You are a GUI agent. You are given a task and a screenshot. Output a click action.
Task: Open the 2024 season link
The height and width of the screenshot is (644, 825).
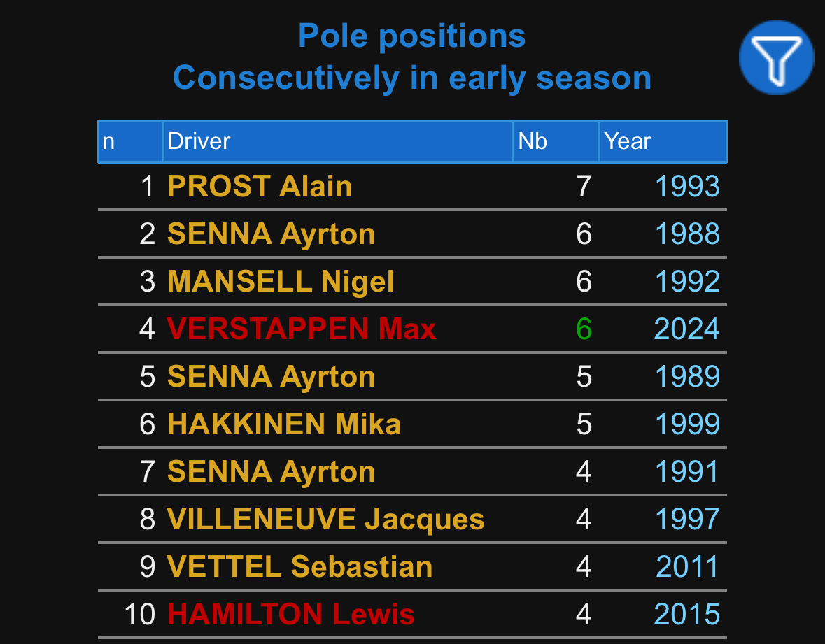(x=686, y=329)
